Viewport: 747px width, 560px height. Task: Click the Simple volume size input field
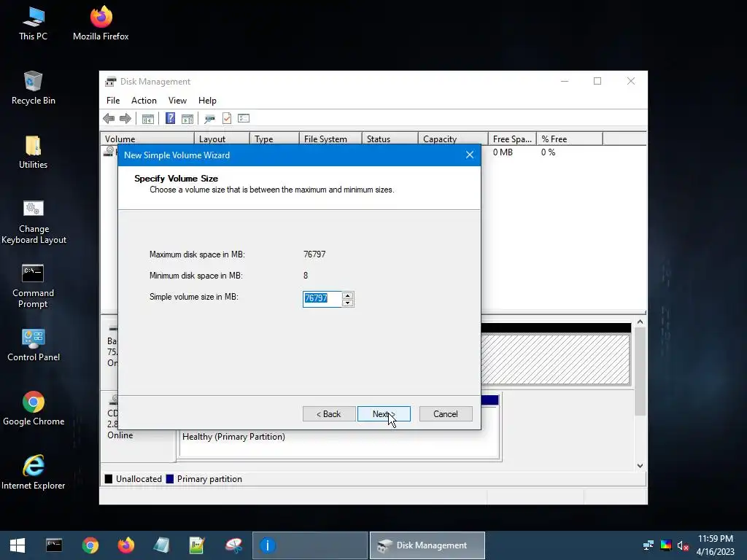point(322,298)
